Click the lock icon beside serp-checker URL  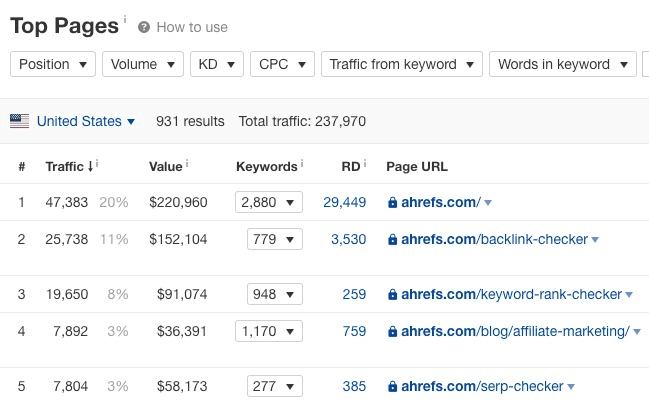coord(392,386)
